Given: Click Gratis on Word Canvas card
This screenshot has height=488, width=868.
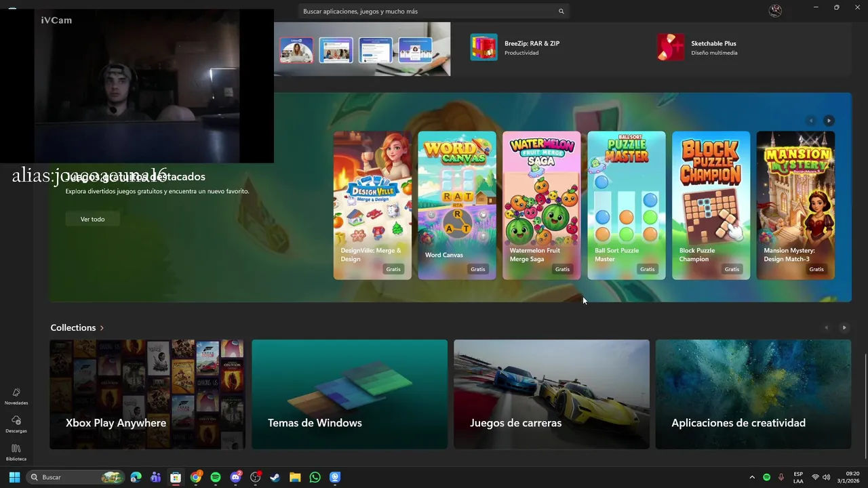Looking at the screenshot, I should tap(478, 269).
